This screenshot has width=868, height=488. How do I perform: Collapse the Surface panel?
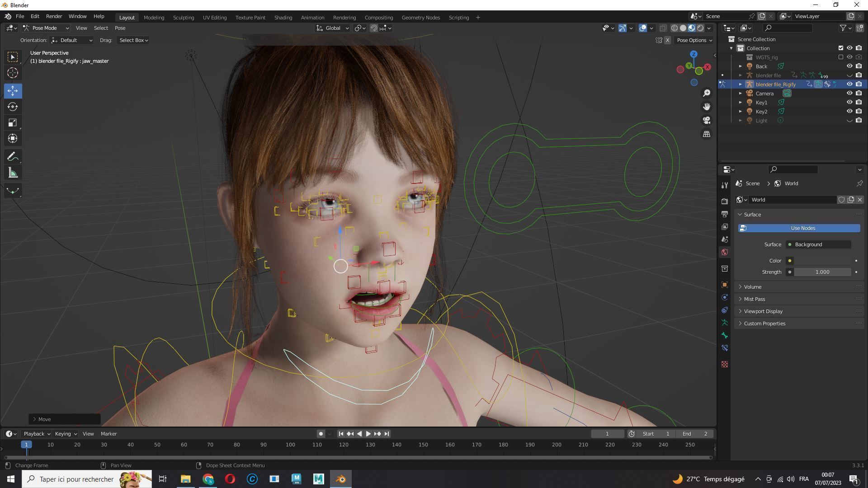pyautogui.click(x=799, y=215)
